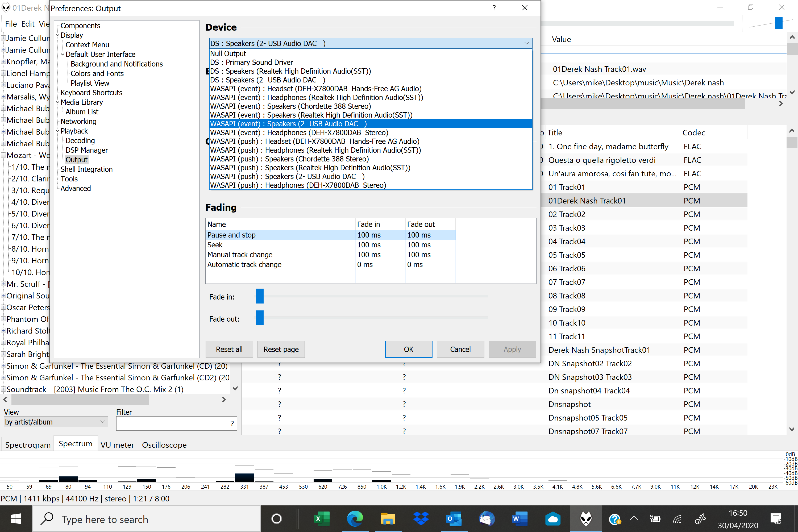The width and height of the screenshot is (798, 532).
Task: Switch to the Spectrogram tab
Action: coord(28,444)
